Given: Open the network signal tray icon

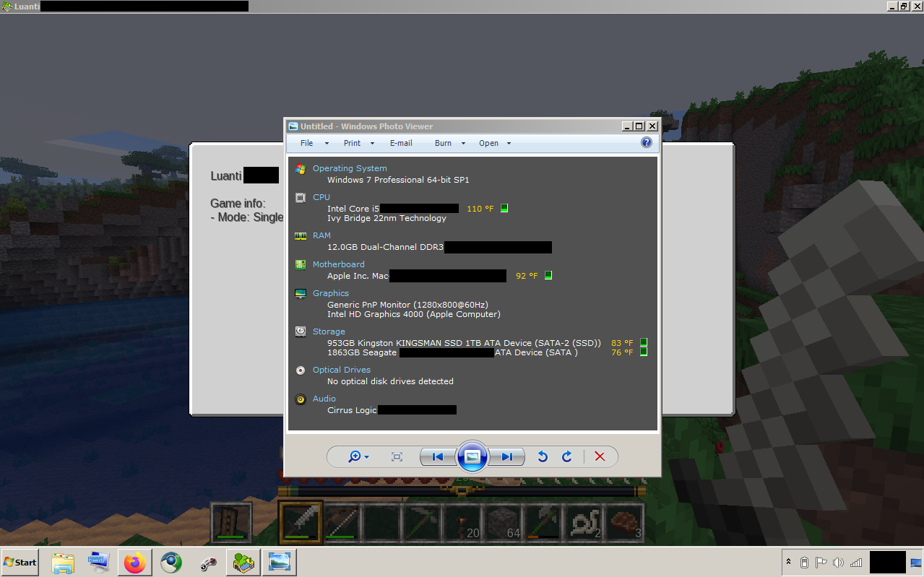Looking at the screenshot, I should point(856,563).
